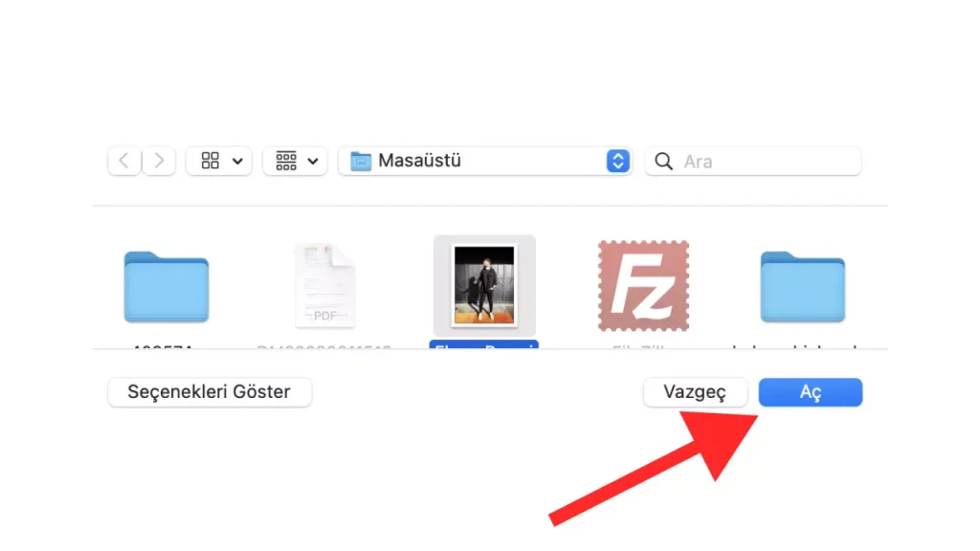980x551 pixels.
Task: Expand the chevron beside the grouping button
Action: (313, 161)
